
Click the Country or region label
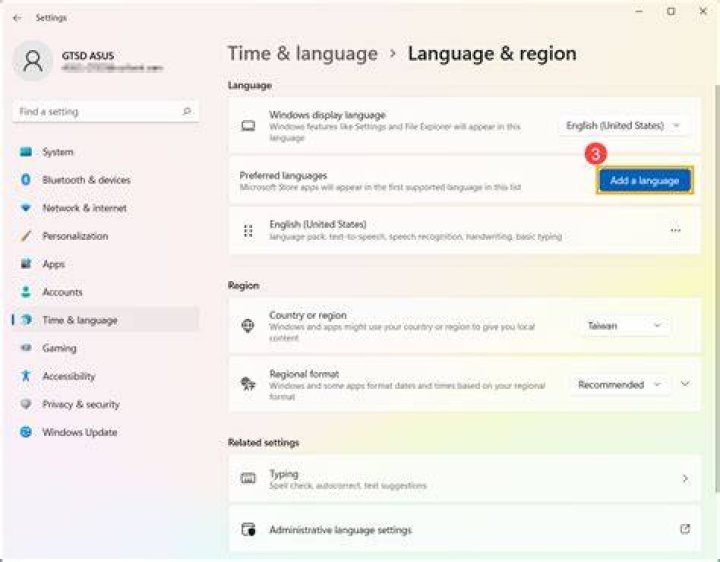point(308,315)
